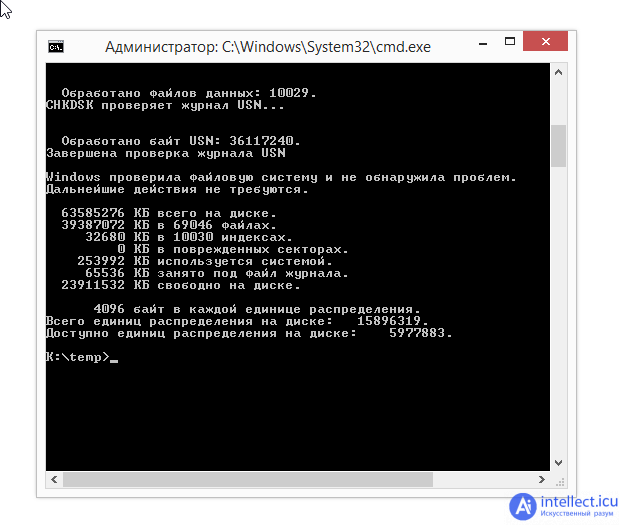Click '23911532 КБ свободно на диске.'
Viewport: 620px width, 525px height.
click(x=181, y=285)
